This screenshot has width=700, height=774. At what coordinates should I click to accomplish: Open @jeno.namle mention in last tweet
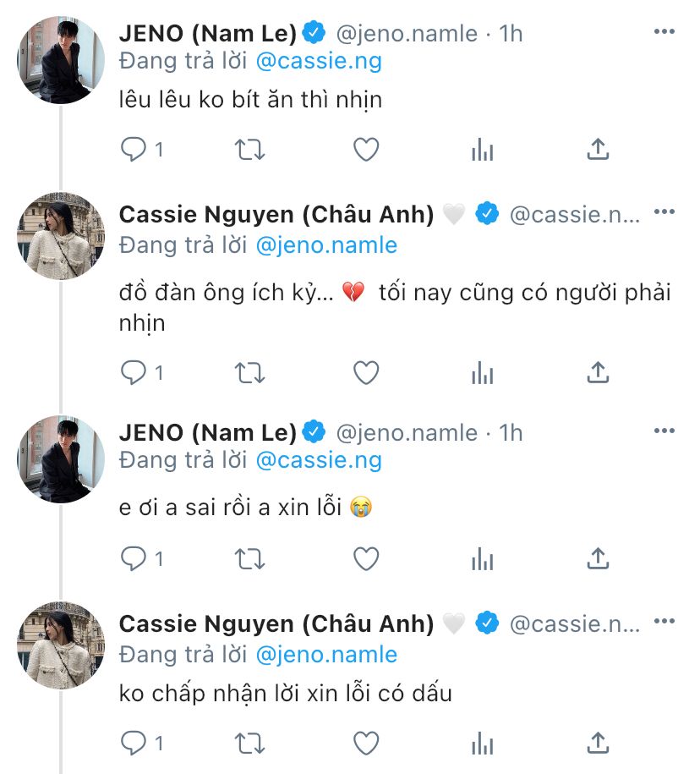coord(326,653)
